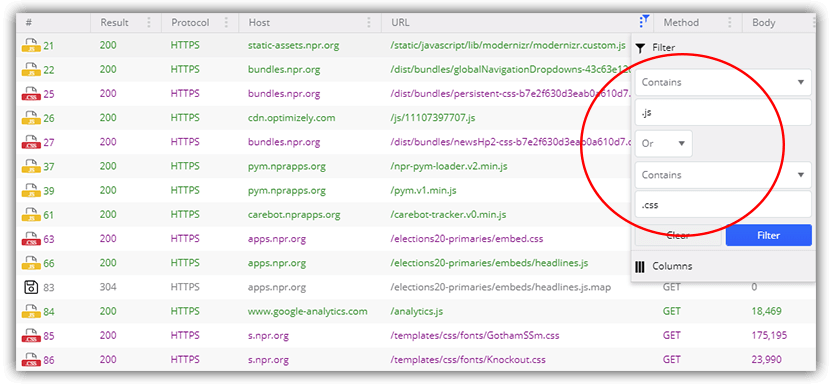Select URL /elections20-primaries/embeds/headlines.js

click(489, 263)
